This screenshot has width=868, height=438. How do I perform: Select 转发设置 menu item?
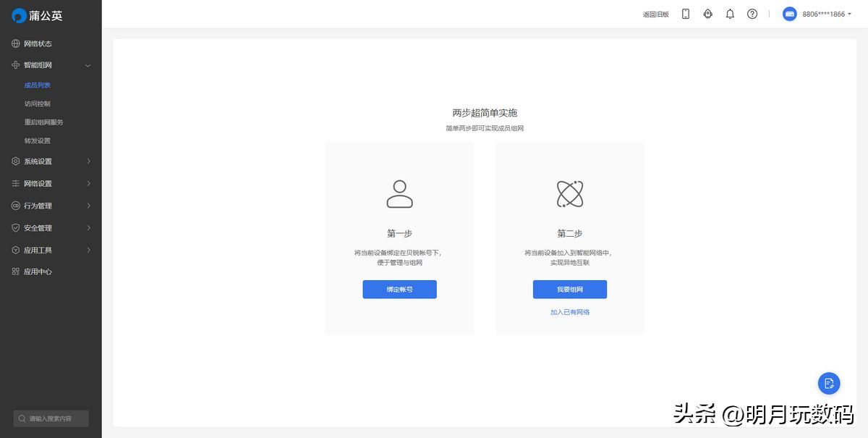point(38,140)
